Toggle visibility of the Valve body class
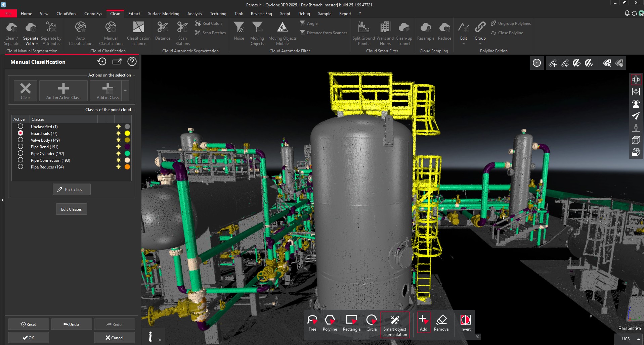 point(118,140)
